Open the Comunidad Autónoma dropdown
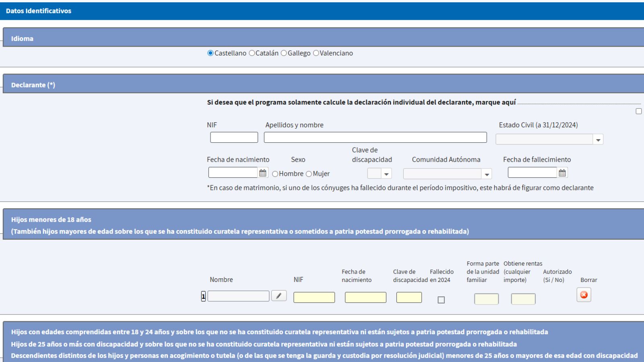Viewport: 644px width, 362px height. [x=487, y=174]
